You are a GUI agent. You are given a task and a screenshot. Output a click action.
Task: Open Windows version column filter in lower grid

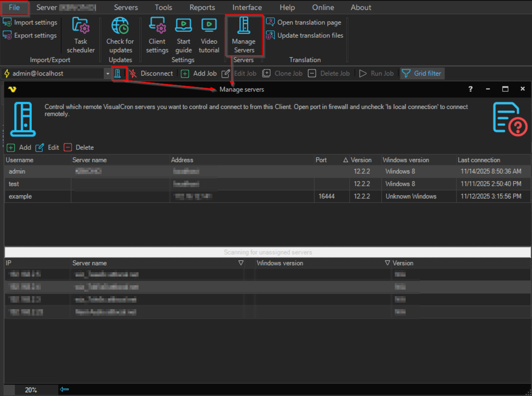[387, 263]
